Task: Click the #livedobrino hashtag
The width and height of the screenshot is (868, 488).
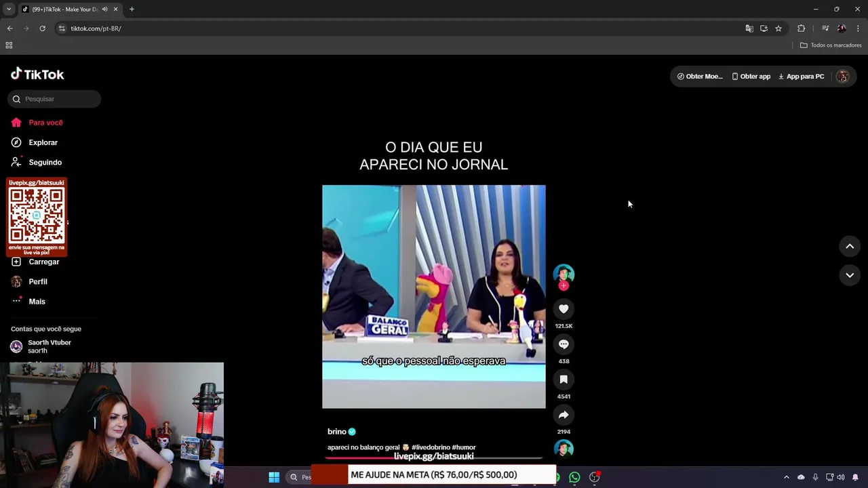Action: tap(431, 447)
